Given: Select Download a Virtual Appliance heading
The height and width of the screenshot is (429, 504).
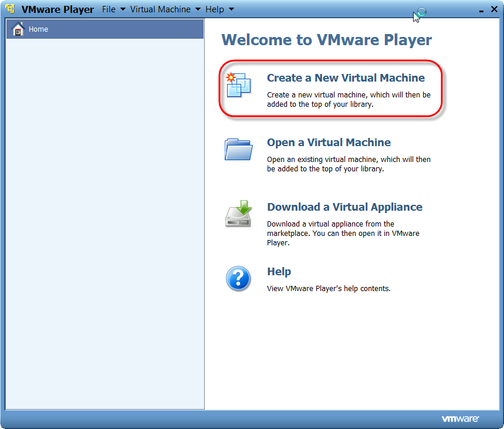Looking at the screenshot, I should [344, 207].
